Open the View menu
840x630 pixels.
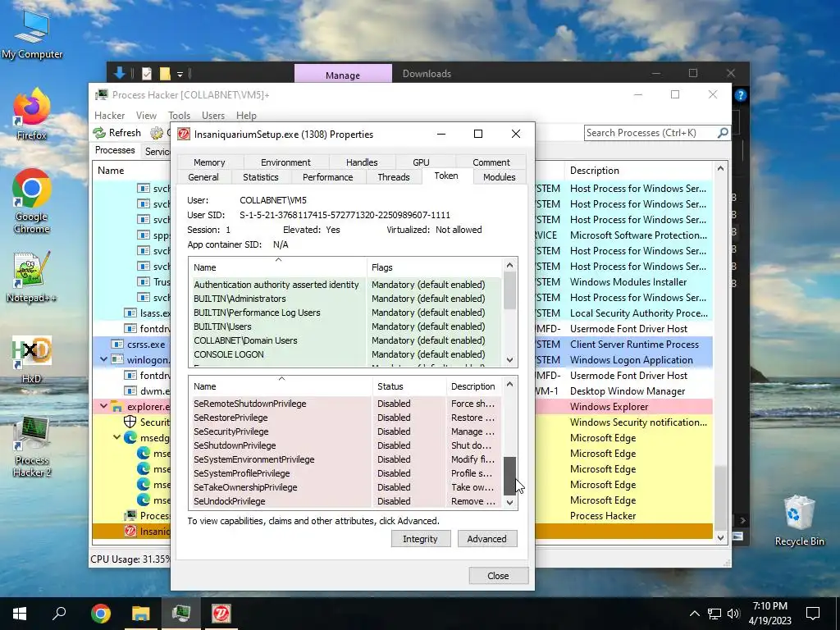(146, 115)
